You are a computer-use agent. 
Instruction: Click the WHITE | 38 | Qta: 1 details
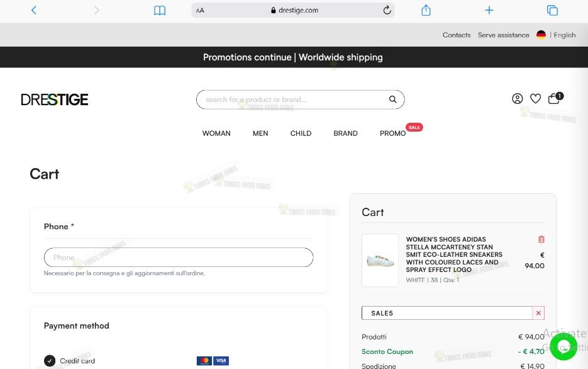[433, 280]
